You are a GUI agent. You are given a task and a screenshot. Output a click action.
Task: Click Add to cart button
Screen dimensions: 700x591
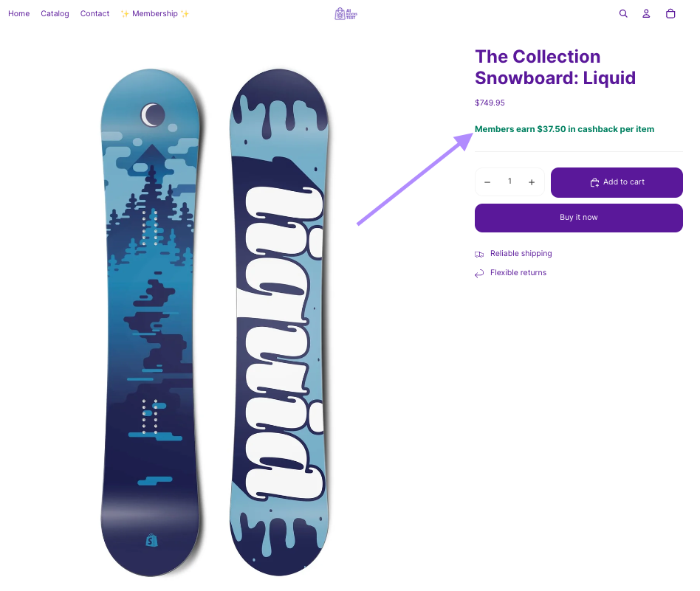(x=617, y=182)
